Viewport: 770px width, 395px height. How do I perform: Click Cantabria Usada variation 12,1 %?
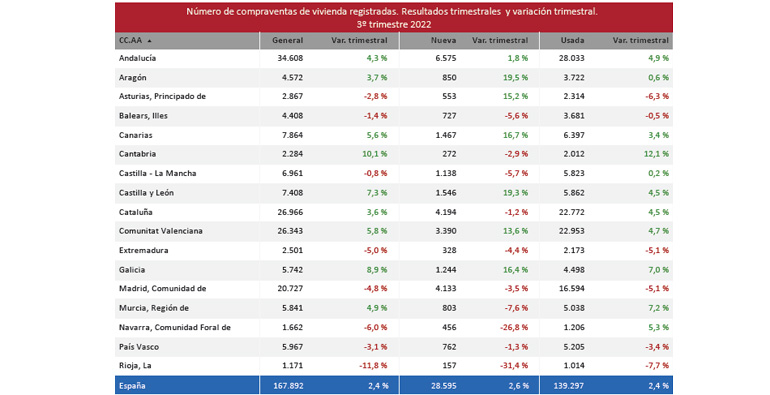657,154
